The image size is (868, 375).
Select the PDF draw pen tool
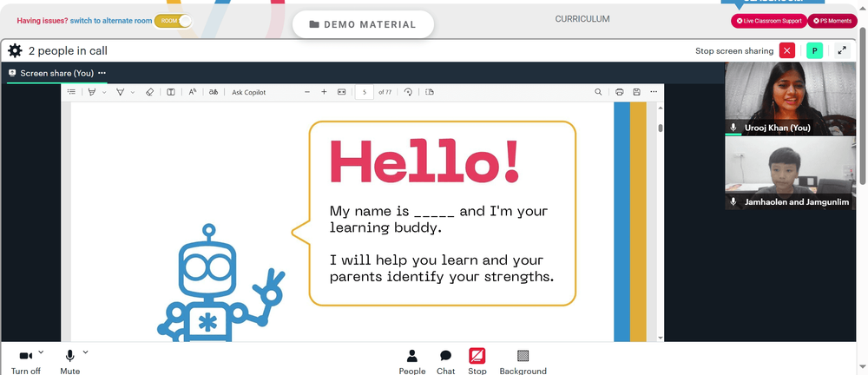tap(120, 92)
